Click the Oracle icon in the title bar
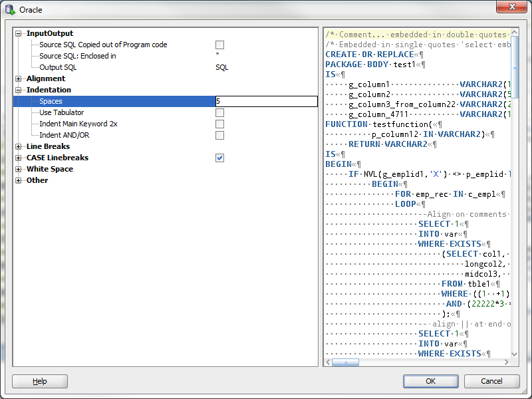 coord(8,9)
